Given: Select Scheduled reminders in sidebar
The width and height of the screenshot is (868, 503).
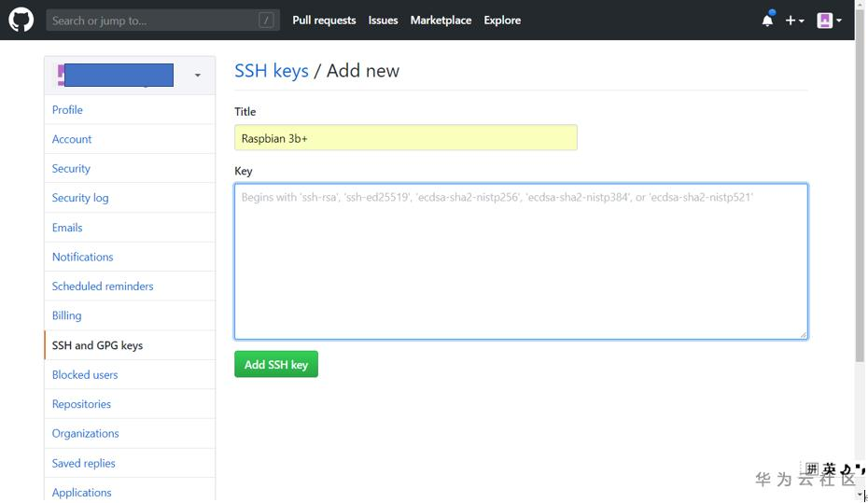Looking at the screenshot, I should [103, 286].
